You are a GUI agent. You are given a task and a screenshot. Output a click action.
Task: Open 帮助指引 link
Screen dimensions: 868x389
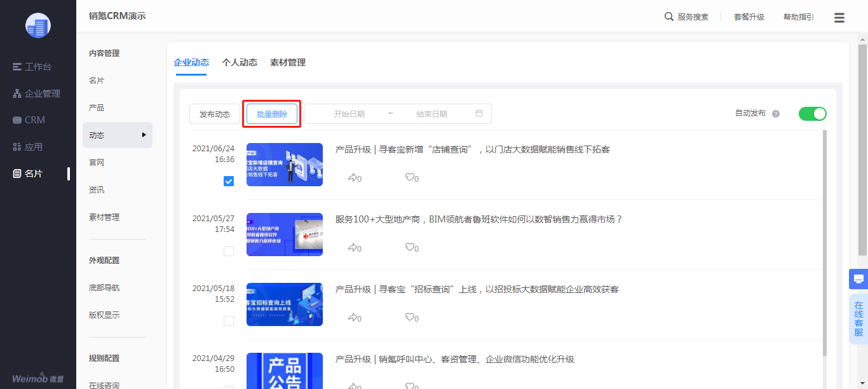(799, 17)
